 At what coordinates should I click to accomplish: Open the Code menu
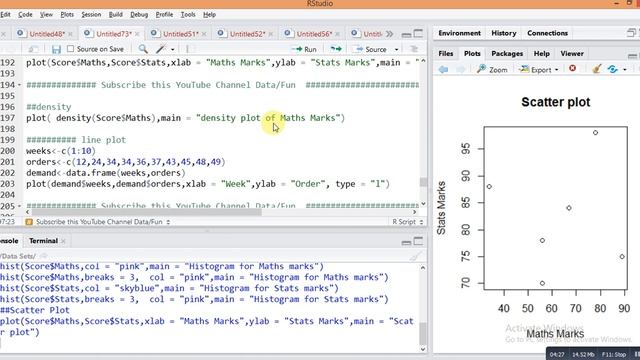tap(25, 14)
